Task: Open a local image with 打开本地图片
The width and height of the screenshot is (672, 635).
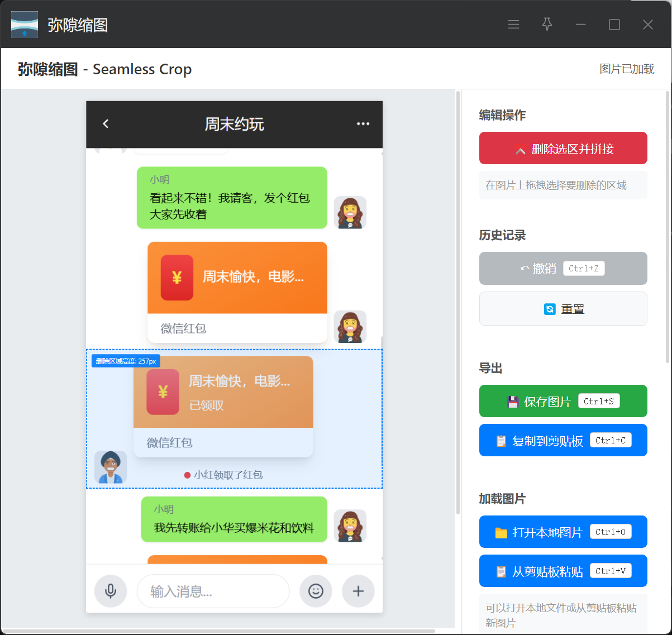Action: [563, 532]
